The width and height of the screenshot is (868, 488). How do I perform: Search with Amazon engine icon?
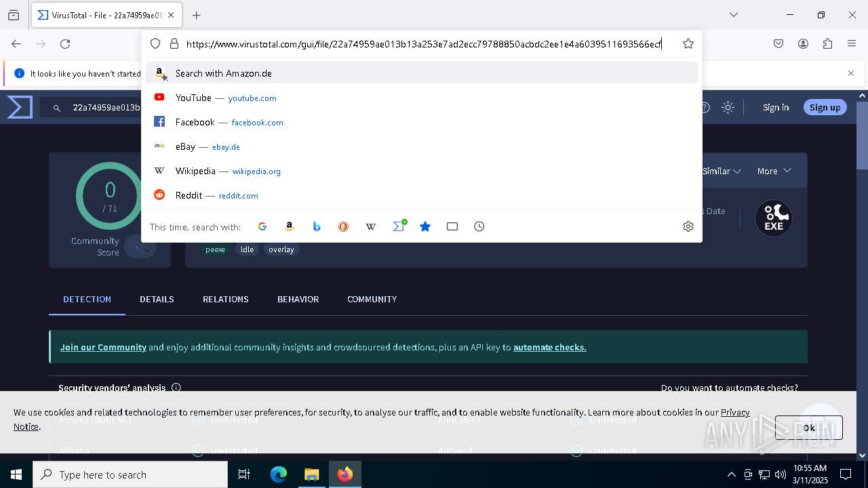(290, 226)
